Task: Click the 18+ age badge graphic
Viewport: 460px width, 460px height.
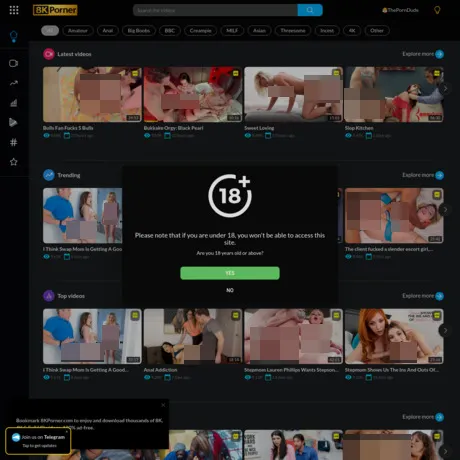Action: (x=230, y=196)
